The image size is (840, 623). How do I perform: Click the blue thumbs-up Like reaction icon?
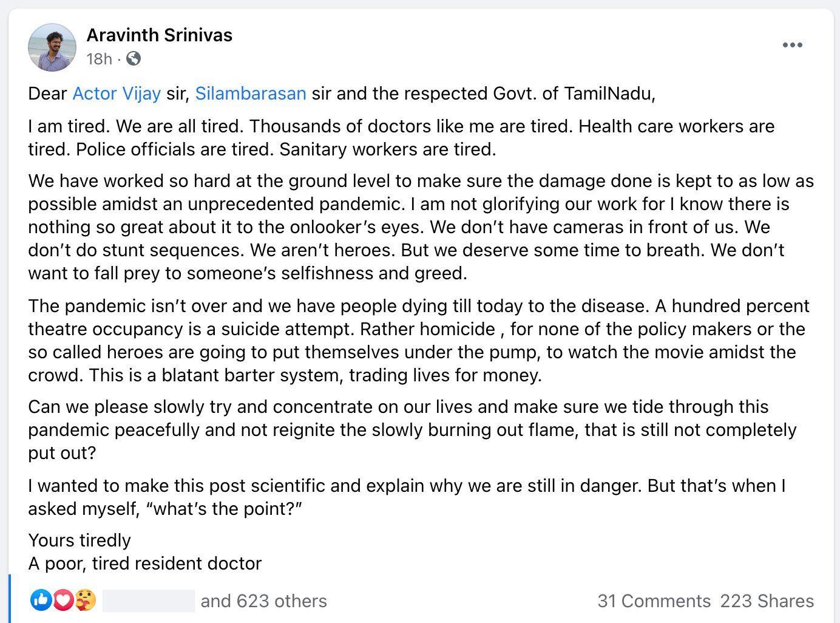click(41, 601)
